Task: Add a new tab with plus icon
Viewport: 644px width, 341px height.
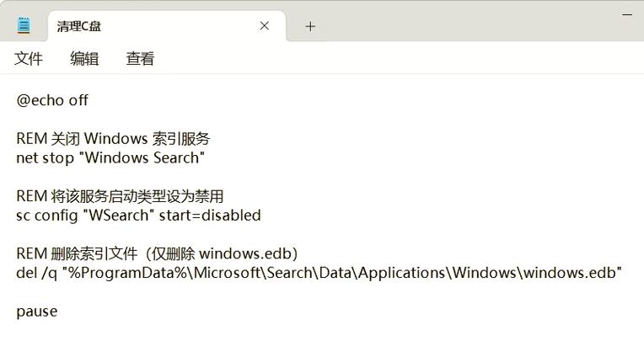Action: [x=310, y=27]
